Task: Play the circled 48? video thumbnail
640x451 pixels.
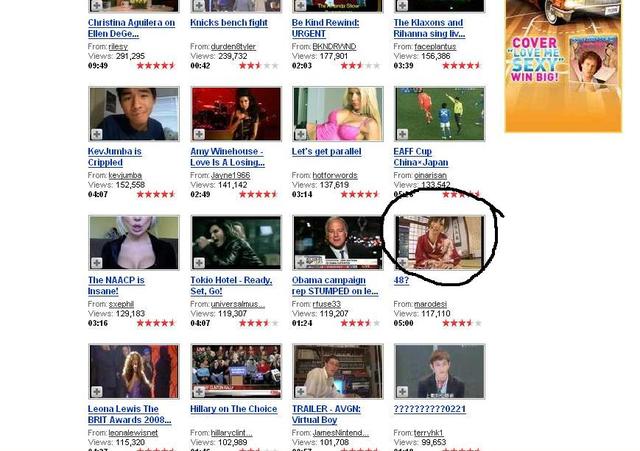Action: point(440,243)
